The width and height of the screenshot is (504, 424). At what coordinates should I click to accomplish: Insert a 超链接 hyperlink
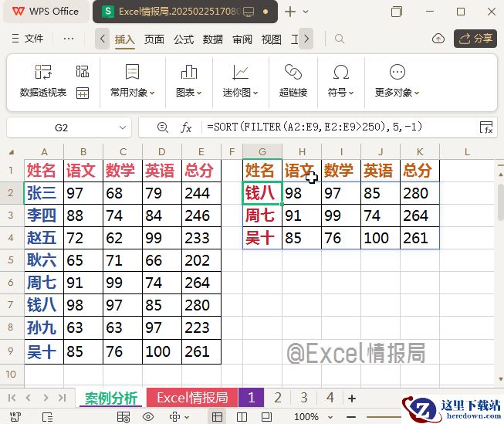coord(293,81)
